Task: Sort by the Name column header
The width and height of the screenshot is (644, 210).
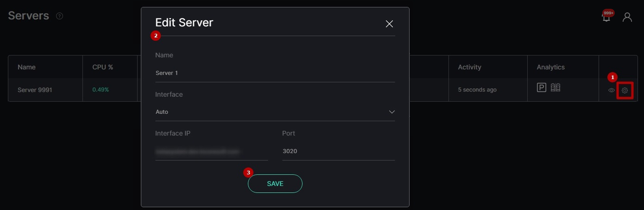Action: [26, 67]
